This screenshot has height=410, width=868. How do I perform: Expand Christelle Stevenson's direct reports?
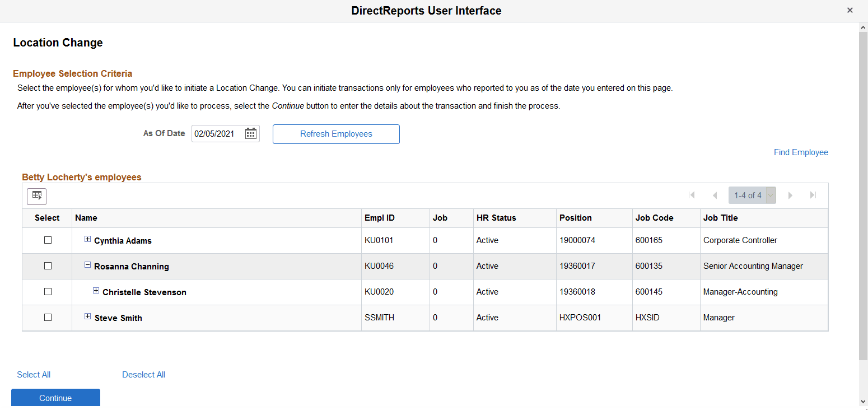96,291
